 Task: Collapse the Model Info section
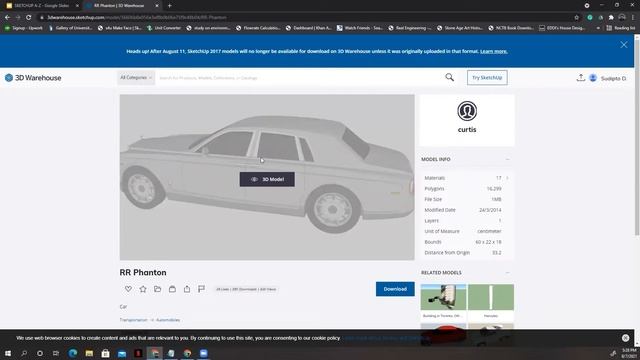click(x=507, y=159)
